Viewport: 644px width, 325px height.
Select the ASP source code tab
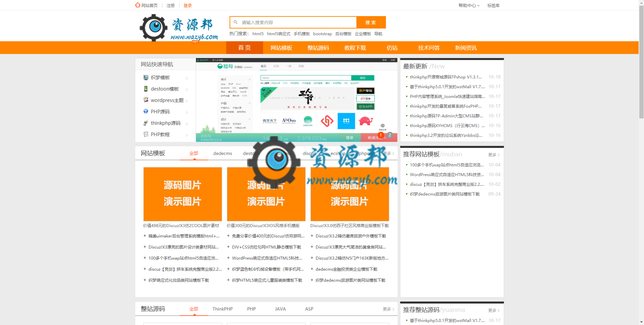[x=309, y=309]
